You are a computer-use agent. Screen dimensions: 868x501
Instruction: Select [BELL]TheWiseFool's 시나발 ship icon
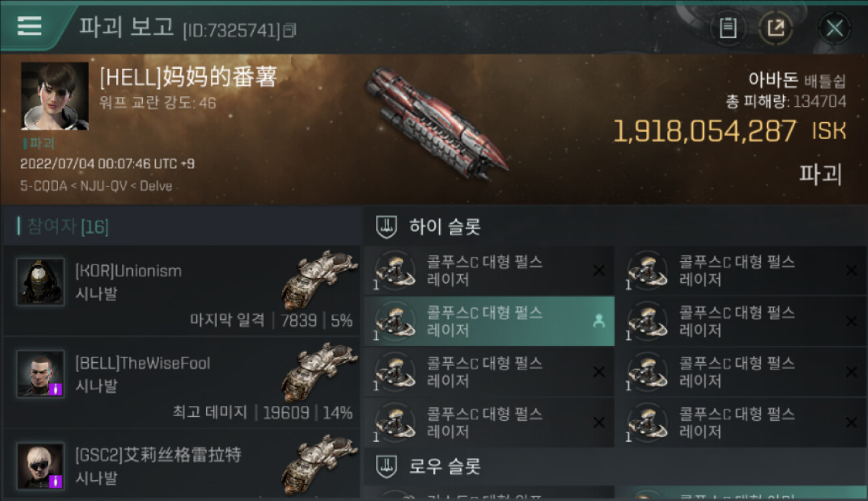click(318, 371)
